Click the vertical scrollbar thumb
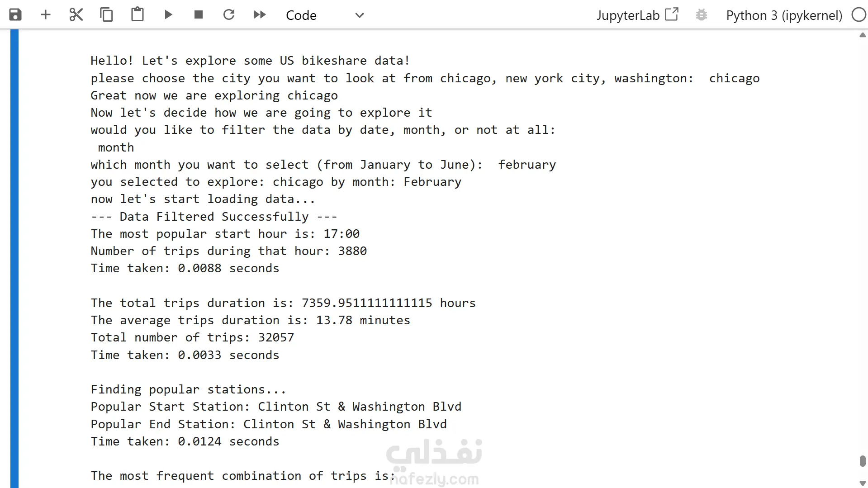The image size is (868, 488). pyautogui.click(x=863, y=461)
